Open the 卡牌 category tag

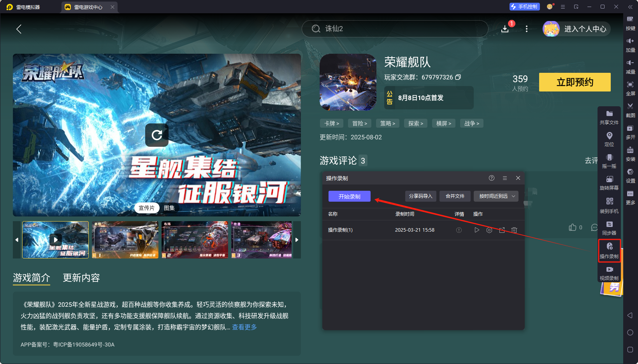pos(332,123)
